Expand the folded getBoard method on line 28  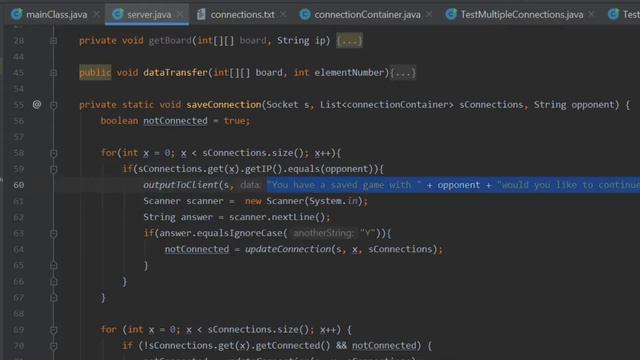coord(53,40)
